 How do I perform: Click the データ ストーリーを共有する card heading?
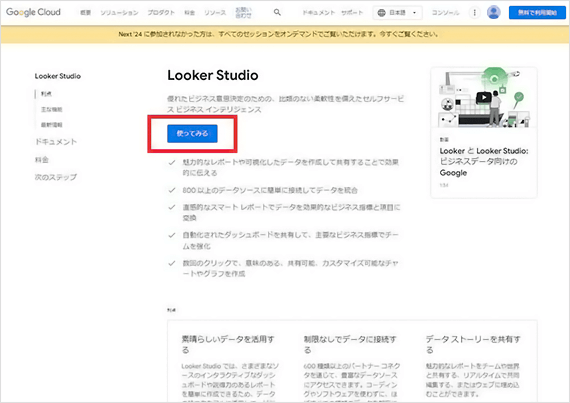tap(473, 344)
